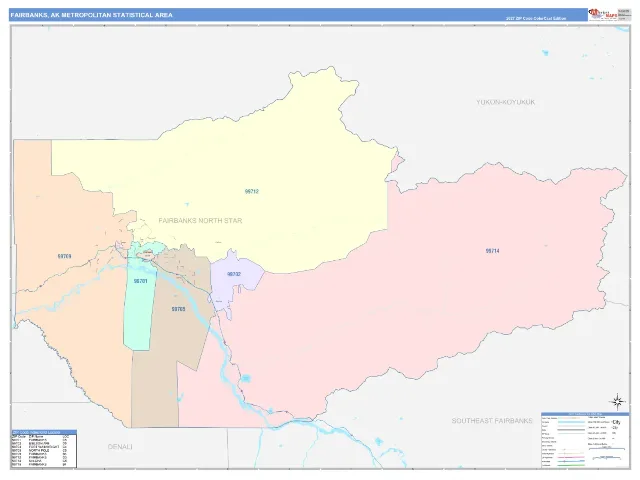Select the 99714 ZIP code label

click(492, 251)
